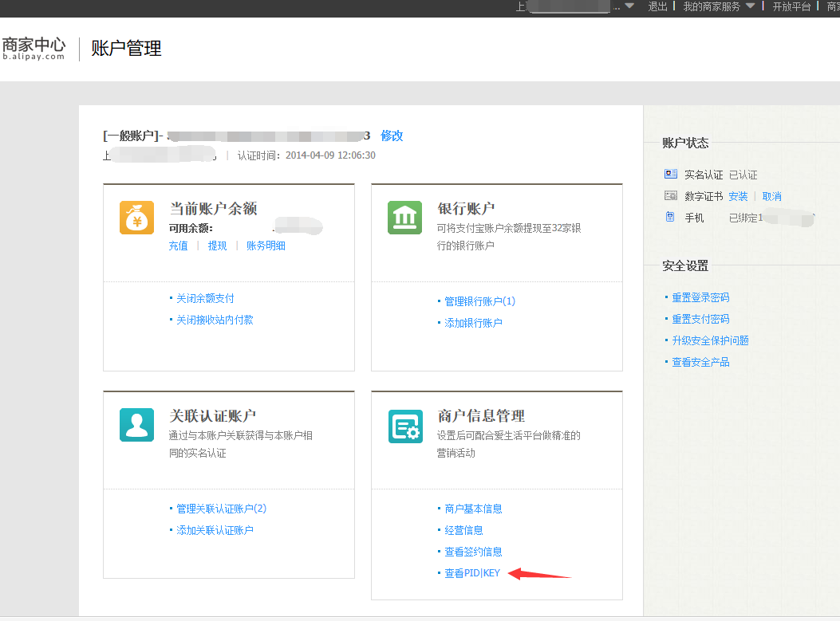This screenshot has width=840, height=621.
Task: Click the 商家中心 b.alipay.com logo
Action: click(x=34, y=48)
